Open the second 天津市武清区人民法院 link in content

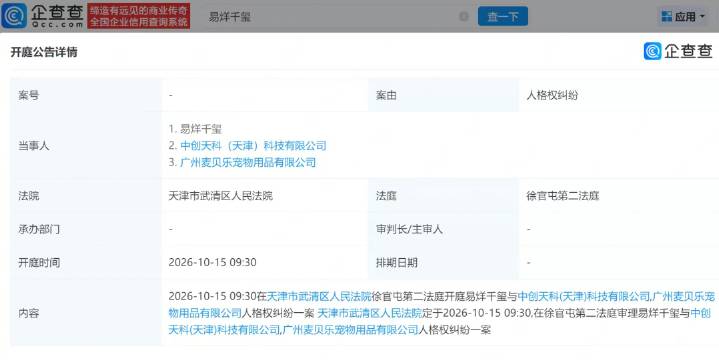pyautogui.click(x=369, y=313)
